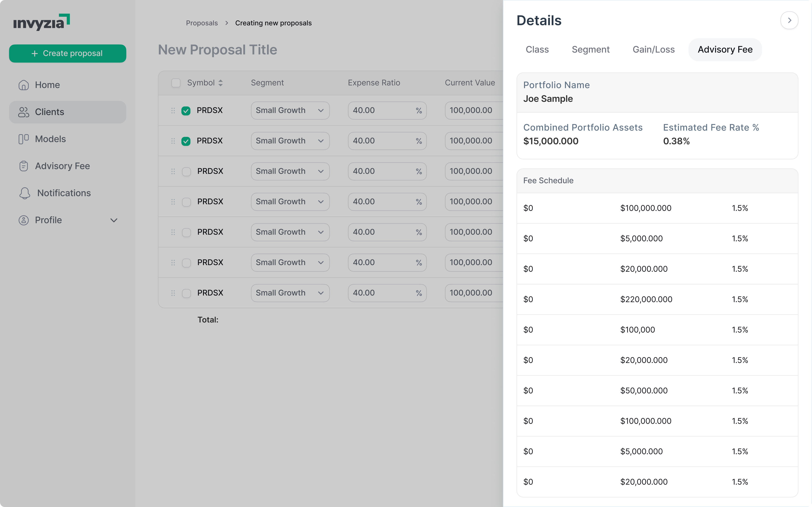Click the Proposals breadcrumb link

(x=202, y=23)
